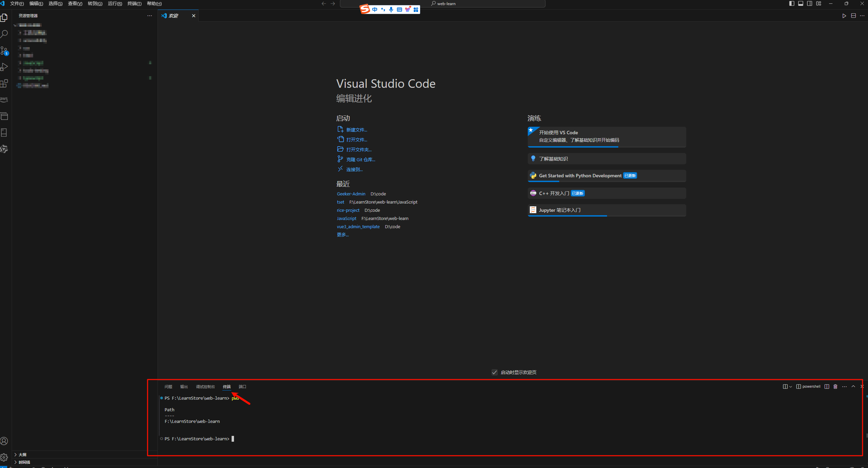This screenshot has width=868, height=468.
Task: Open the Accounts menu in the activity bar
Action: tap(4, 441)
